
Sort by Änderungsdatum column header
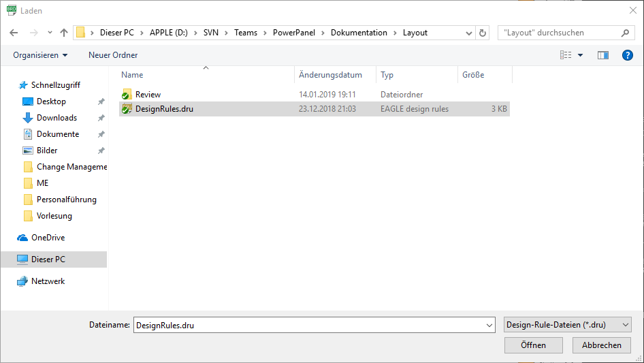tap(330, 75)
